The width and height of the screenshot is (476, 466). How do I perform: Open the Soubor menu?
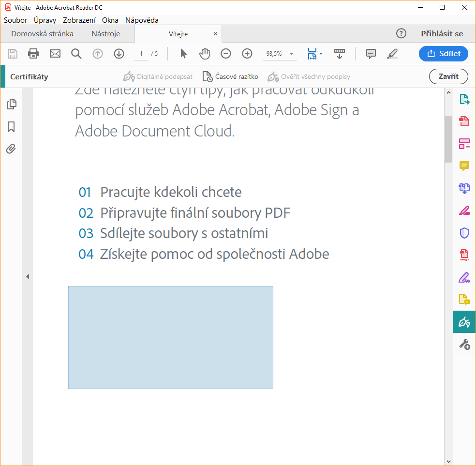(15, 20)
